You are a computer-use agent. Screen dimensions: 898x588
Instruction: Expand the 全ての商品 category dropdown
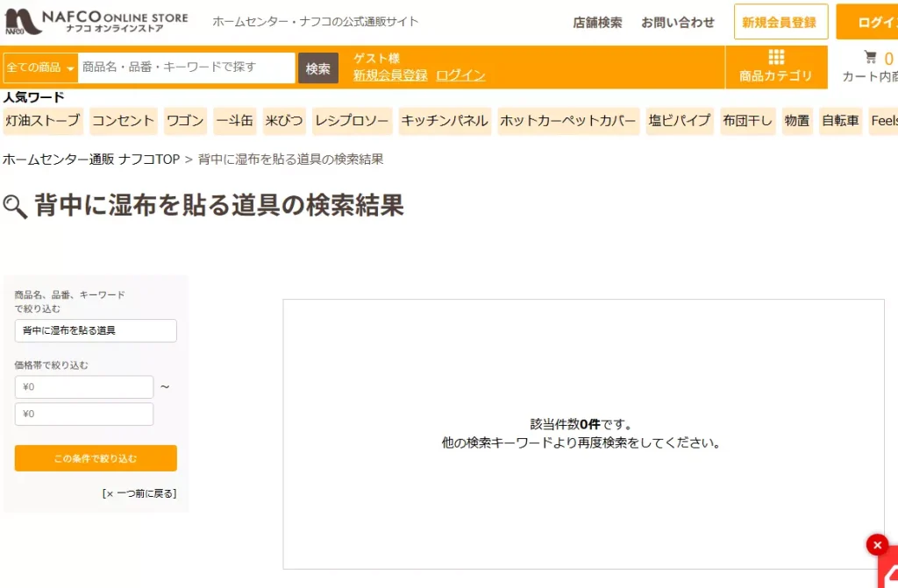point(39,67)
